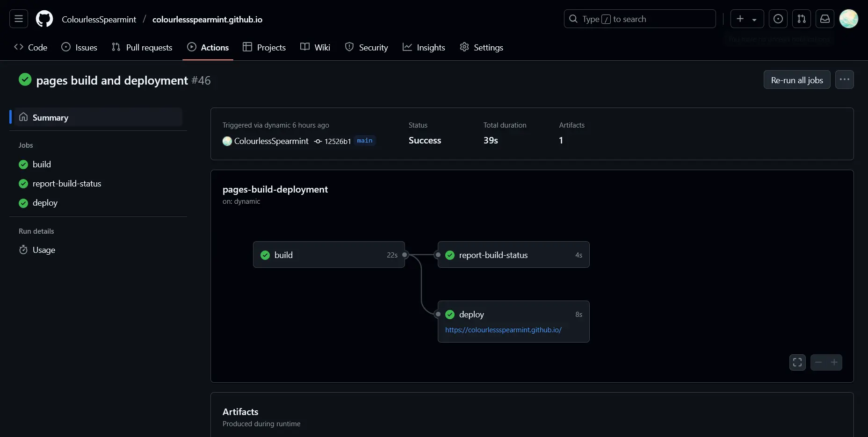This screenshot has width=868, height=437.
Task: Click the main branch label
Action: tap(365, 141)
